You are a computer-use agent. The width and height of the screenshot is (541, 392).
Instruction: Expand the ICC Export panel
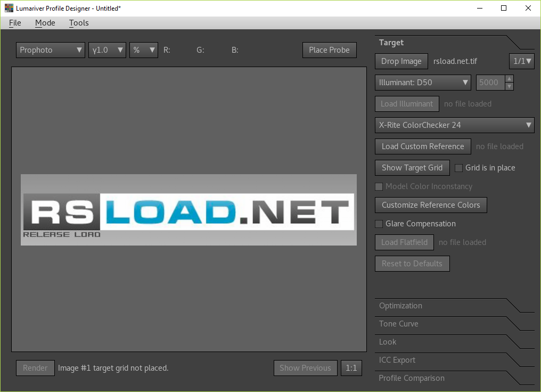(x=454, y=360)
